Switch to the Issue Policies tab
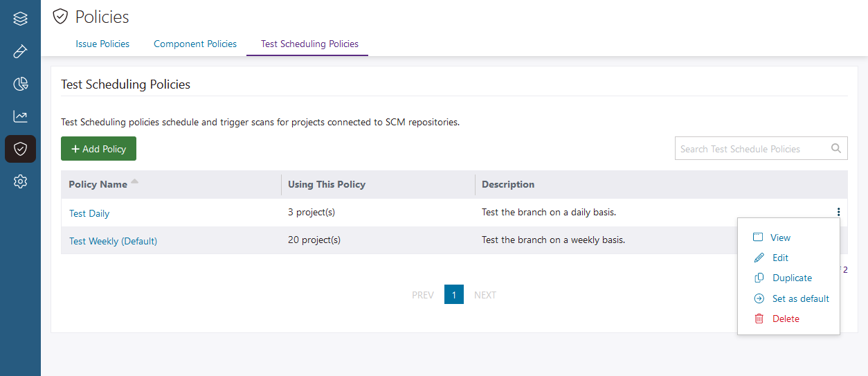Image resolution: width=868 pixels, height=376 pixels. click(x=102, y=44)
